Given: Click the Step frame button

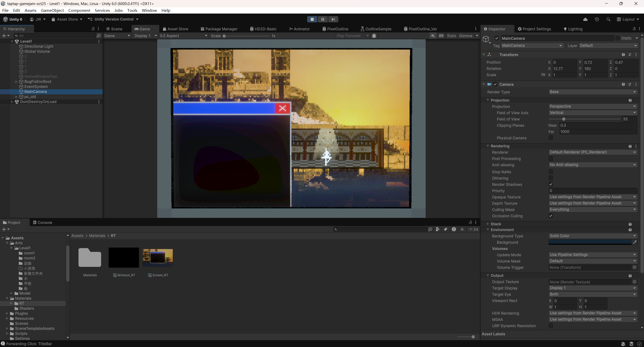Looking at the screenshot, I should coord(333,19).
